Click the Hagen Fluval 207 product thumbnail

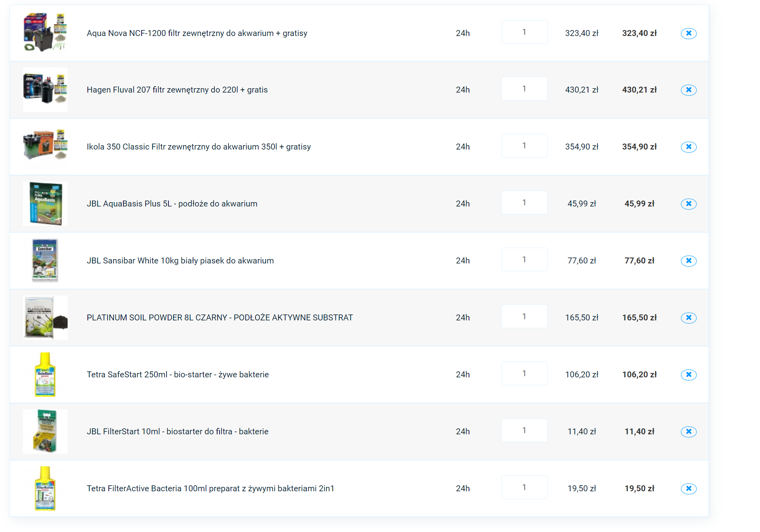pyautogui.click(x=45, y=90)
